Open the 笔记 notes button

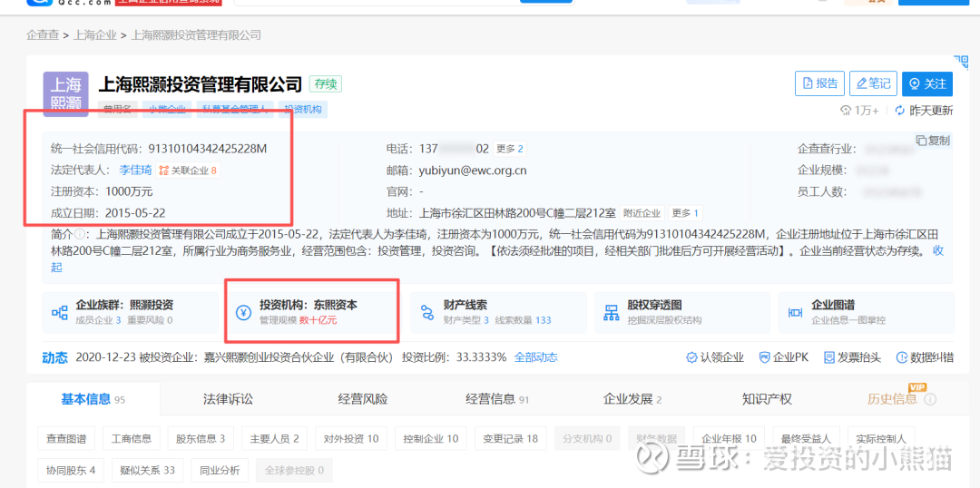(x=873, y=83)
